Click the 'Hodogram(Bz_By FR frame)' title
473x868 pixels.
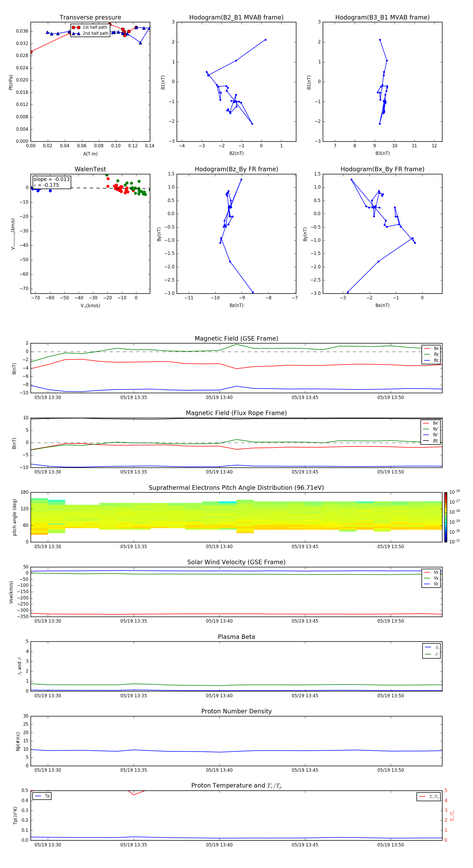236,169
